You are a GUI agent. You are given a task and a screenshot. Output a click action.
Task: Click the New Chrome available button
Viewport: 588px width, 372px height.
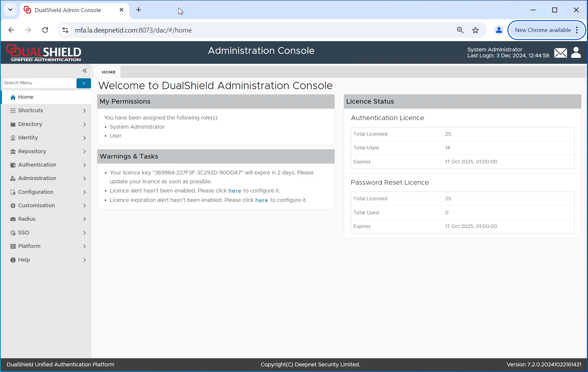(x=542, y=30)
